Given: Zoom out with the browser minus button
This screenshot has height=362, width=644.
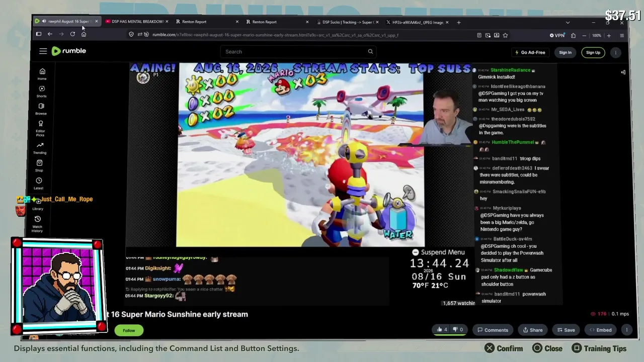Looking at the screenshot, I should (584, 36).
